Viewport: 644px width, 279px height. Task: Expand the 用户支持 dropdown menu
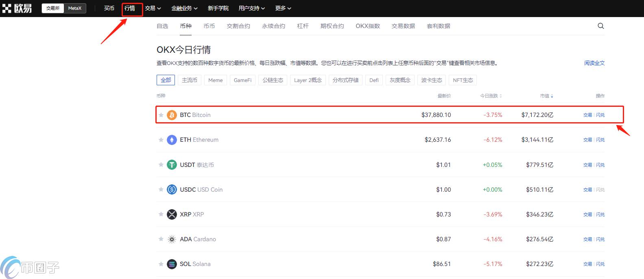tap(252, 8)
